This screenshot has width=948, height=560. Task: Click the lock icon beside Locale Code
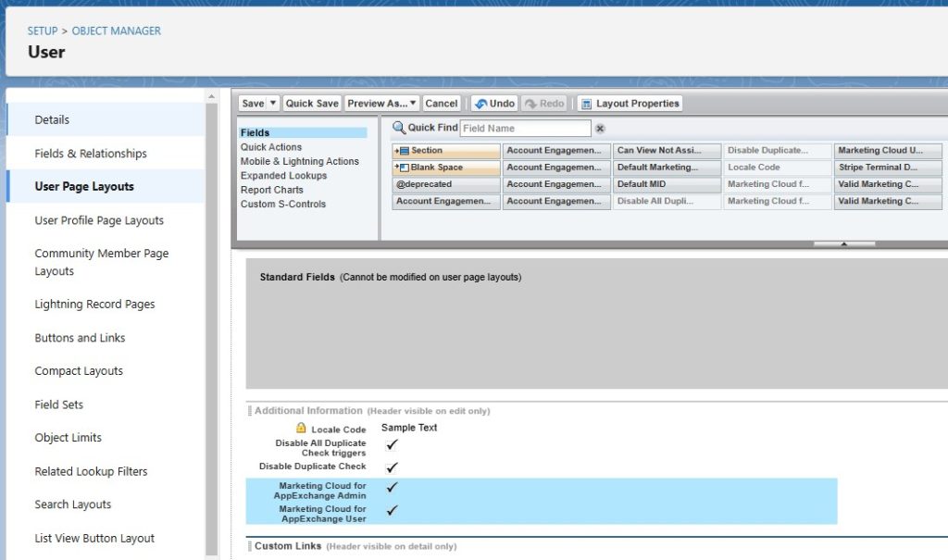(x=301, y=428)
